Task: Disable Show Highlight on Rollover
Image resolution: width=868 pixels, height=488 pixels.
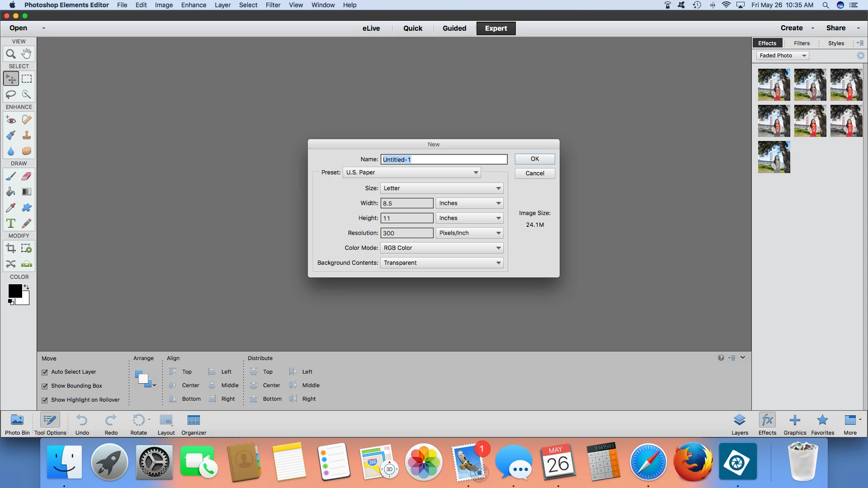Action: point(45,400)
